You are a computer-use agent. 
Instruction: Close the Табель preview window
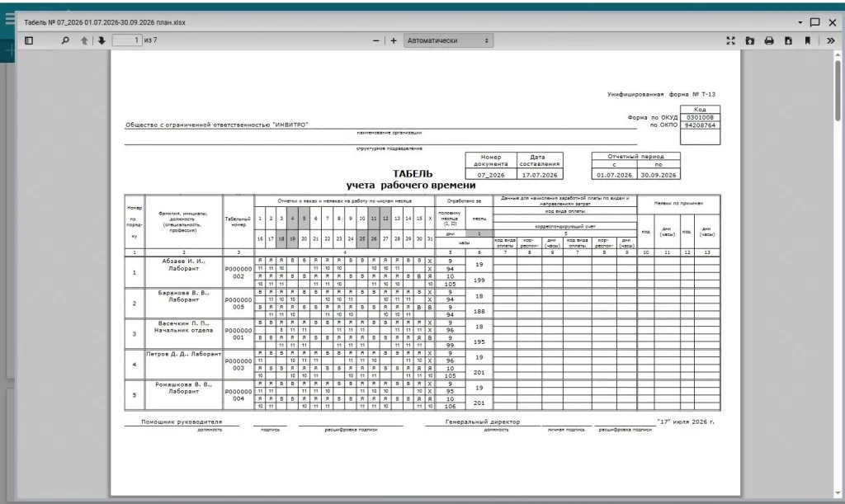coord(833,22)
